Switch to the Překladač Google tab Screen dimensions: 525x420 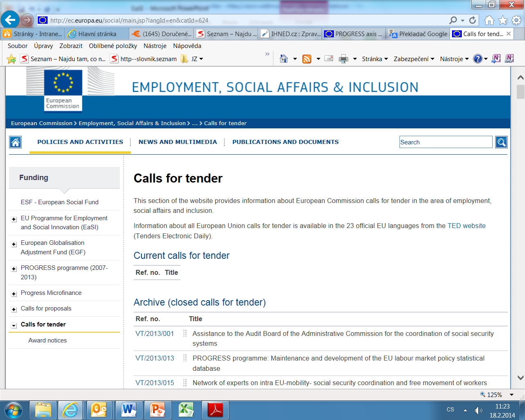[418, 34]
